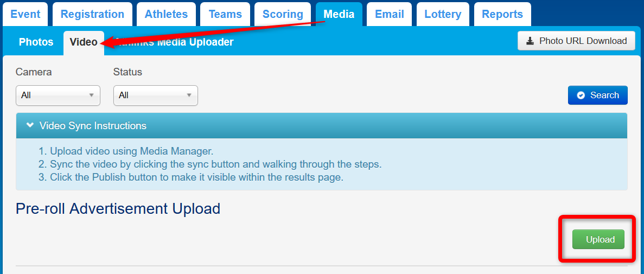Click the green Upload button
This screenshot has width=644, height=274.
click(x=598, y=240)
